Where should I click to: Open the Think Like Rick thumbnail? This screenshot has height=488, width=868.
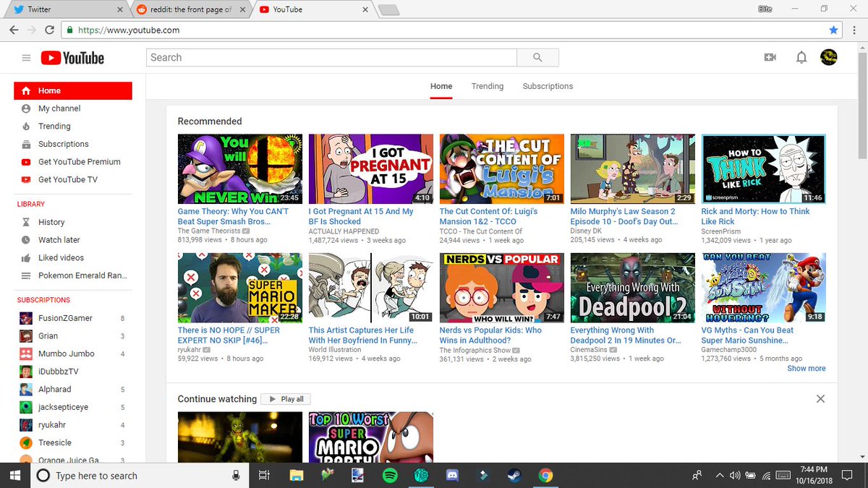tap(764, 168)
